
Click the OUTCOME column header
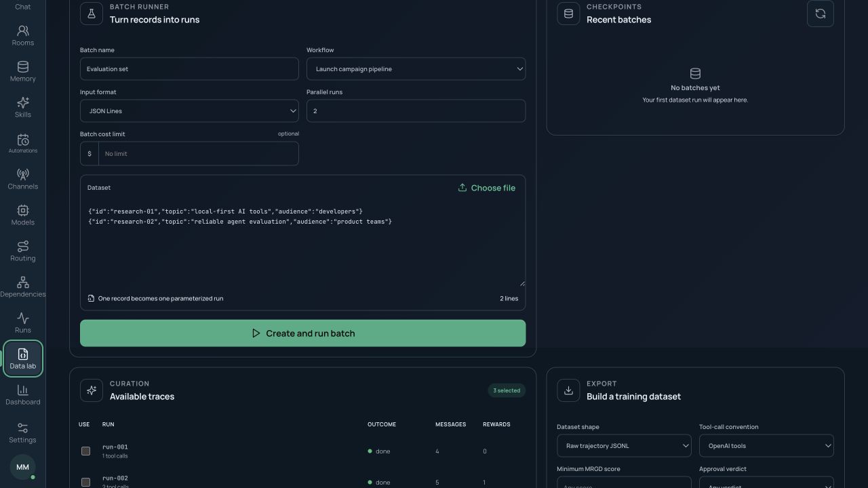point(382,424)
